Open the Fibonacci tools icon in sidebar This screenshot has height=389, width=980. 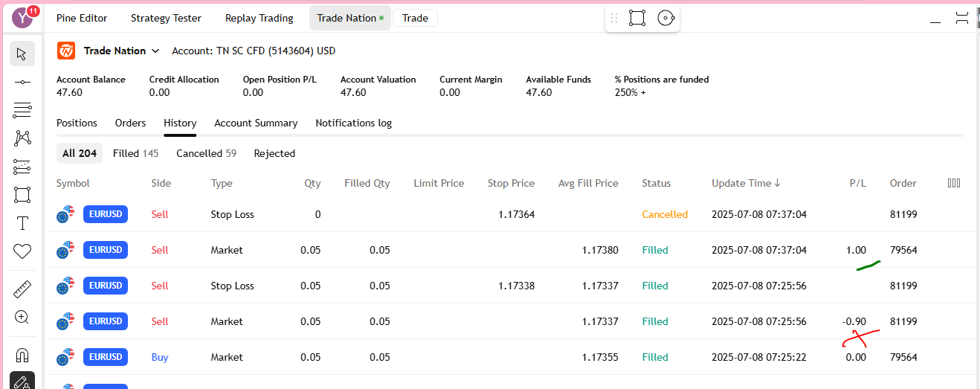[x=22, y=110]
